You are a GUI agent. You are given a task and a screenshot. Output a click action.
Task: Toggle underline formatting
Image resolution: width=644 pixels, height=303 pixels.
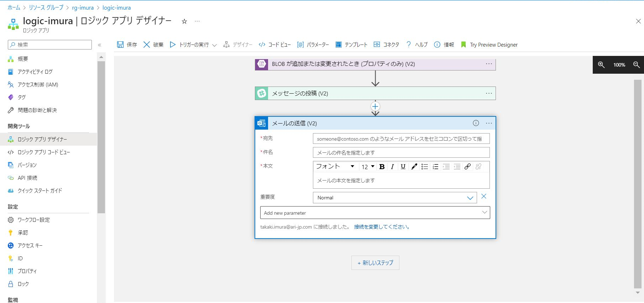click(x=403, y=167)
